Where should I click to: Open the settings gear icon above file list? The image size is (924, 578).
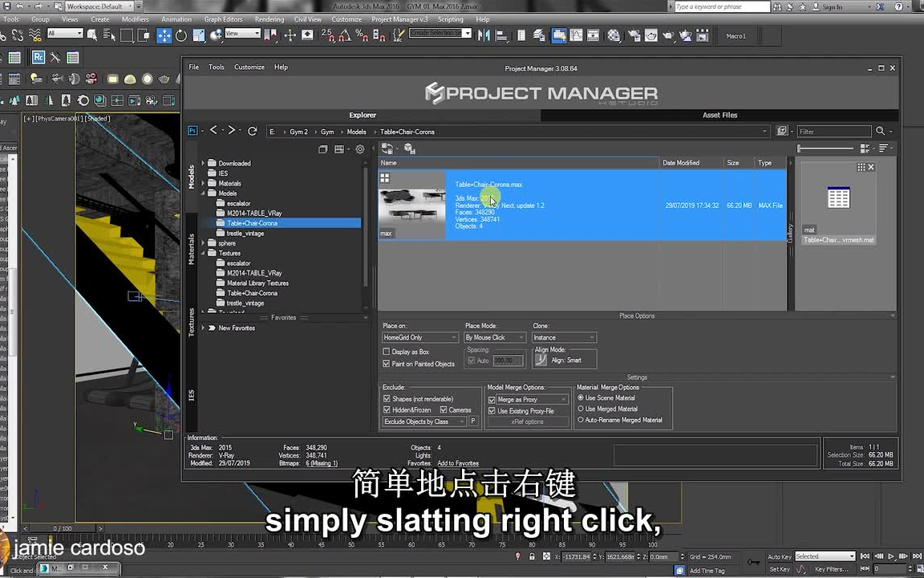pos(359,149)
